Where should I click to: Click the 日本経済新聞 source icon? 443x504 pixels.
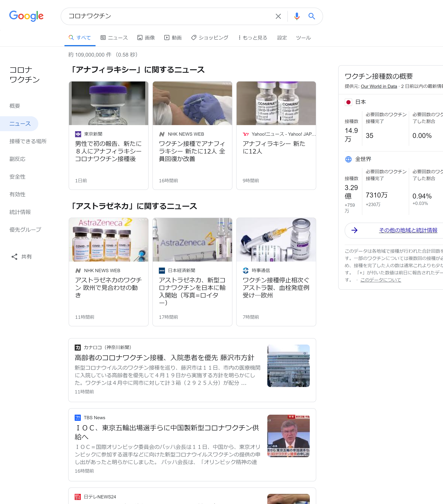point(162,271)
